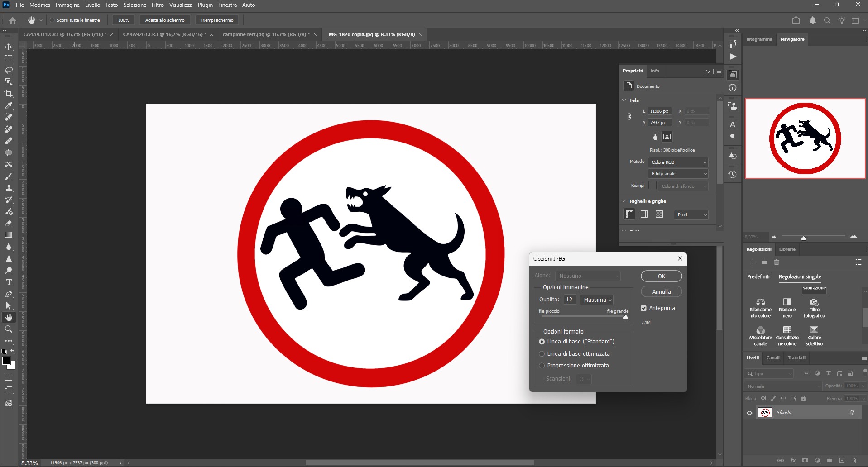Select the Lasso tool
Viewport: 868px width, 467px height.
point(9,70)
